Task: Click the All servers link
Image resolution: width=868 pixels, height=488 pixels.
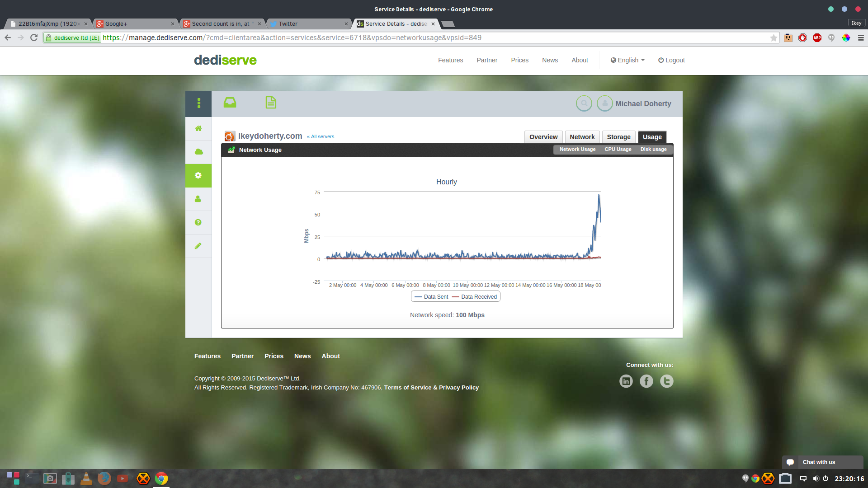Action: click(x=321, y=136)
